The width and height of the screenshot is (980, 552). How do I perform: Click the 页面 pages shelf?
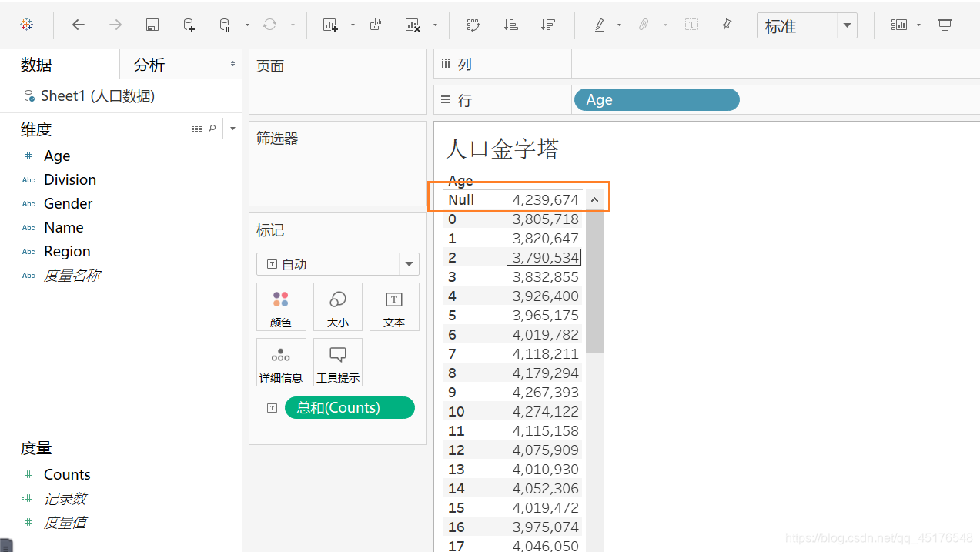click(338, 81)
